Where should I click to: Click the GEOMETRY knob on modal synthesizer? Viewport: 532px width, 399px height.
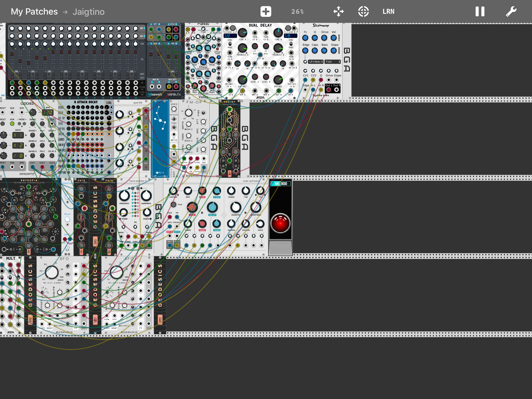236,207
